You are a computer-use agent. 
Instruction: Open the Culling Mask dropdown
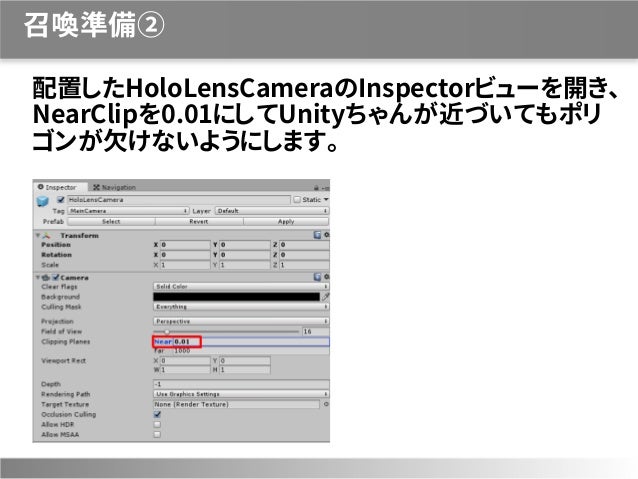click(x=241, y=306)
